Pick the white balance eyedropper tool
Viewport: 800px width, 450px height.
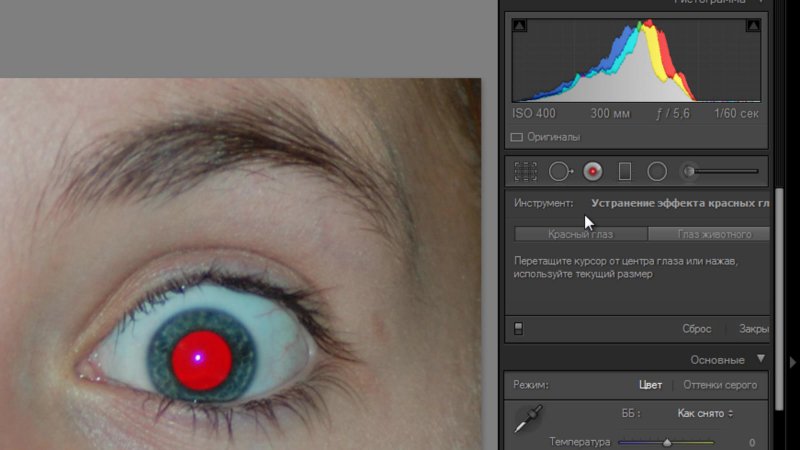528,420
